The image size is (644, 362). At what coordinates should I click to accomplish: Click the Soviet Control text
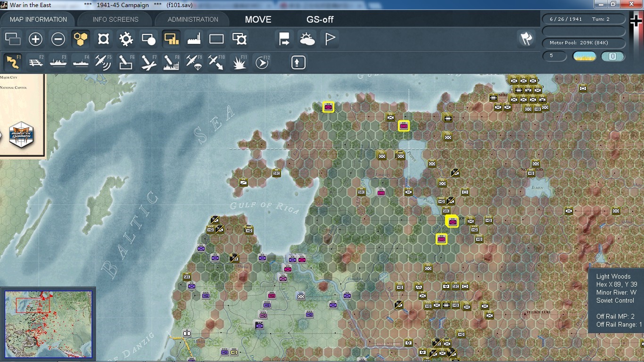pos(615,301)
